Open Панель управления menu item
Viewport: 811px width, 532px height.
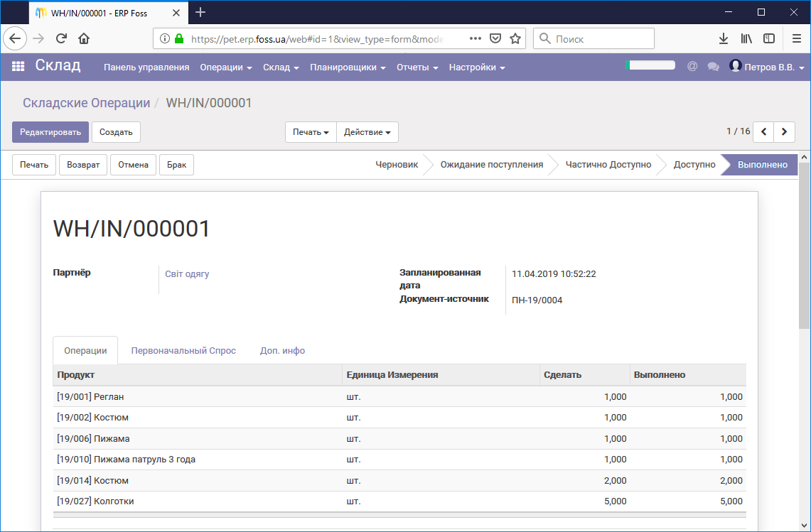click(146, 67)
